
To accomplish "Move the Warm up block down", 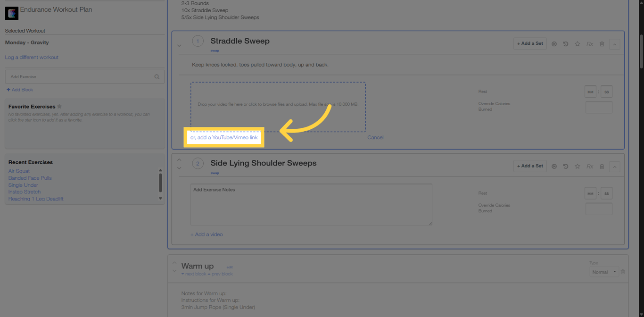I will coord(174,271).
